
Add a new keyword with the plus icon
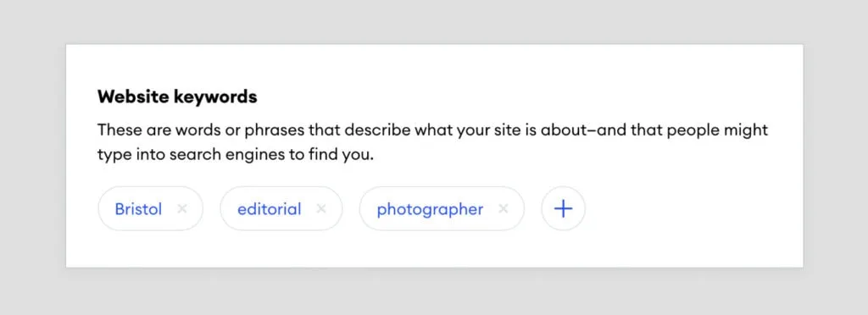coord(563,209)
